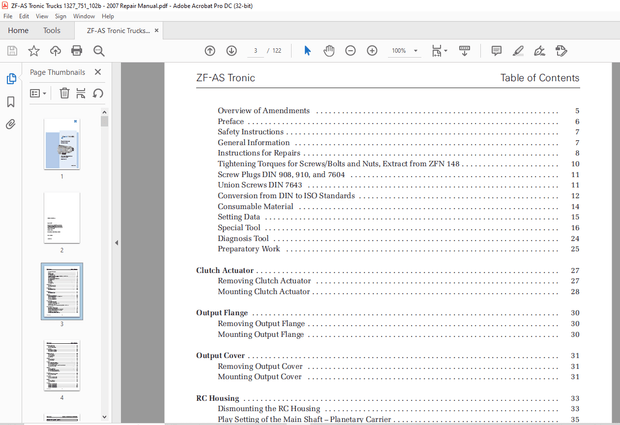The image size is (620, 425).
Task: Click the page number input field
Action: [x=255, y=51]
